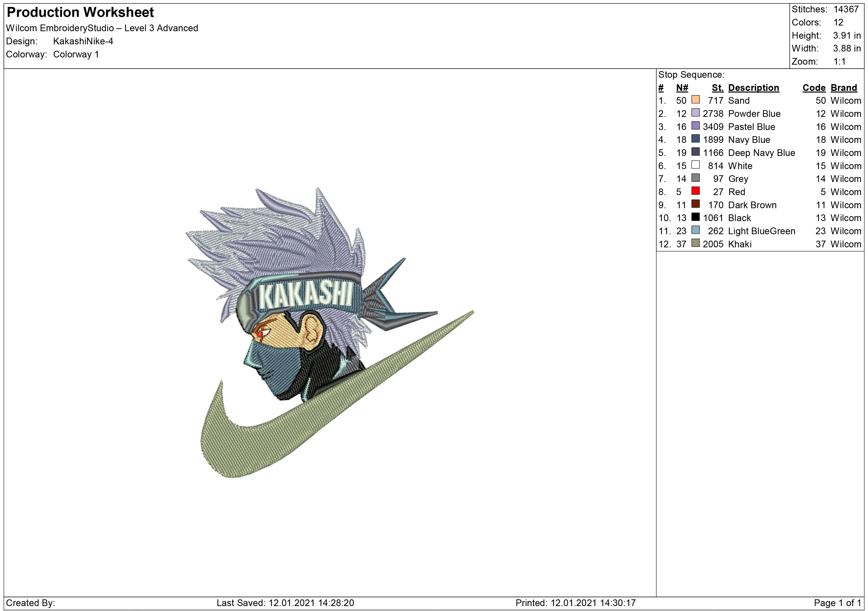Click the Deep Navy Blue color swatch

click(695, 152)
